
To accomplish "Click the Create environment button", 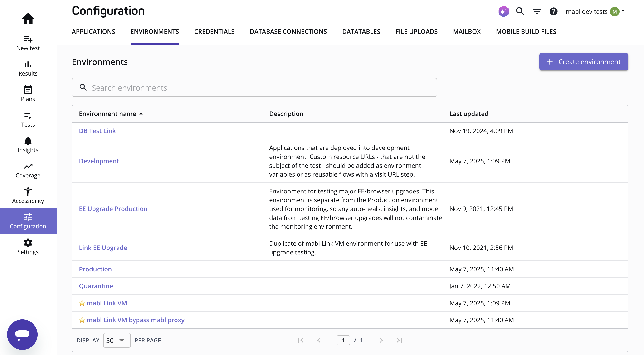I will click(583, 62).
